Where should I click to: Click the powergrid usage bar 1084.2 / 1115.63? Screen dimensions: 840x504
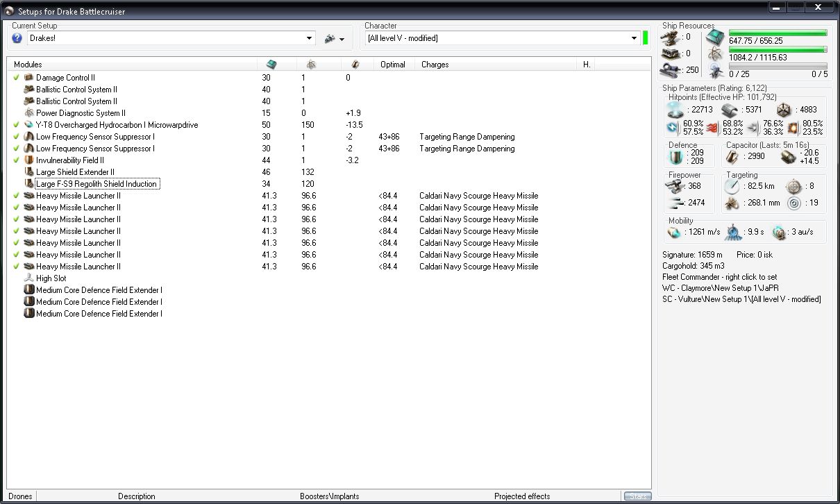pyautogui.click(x=778, y=49)
